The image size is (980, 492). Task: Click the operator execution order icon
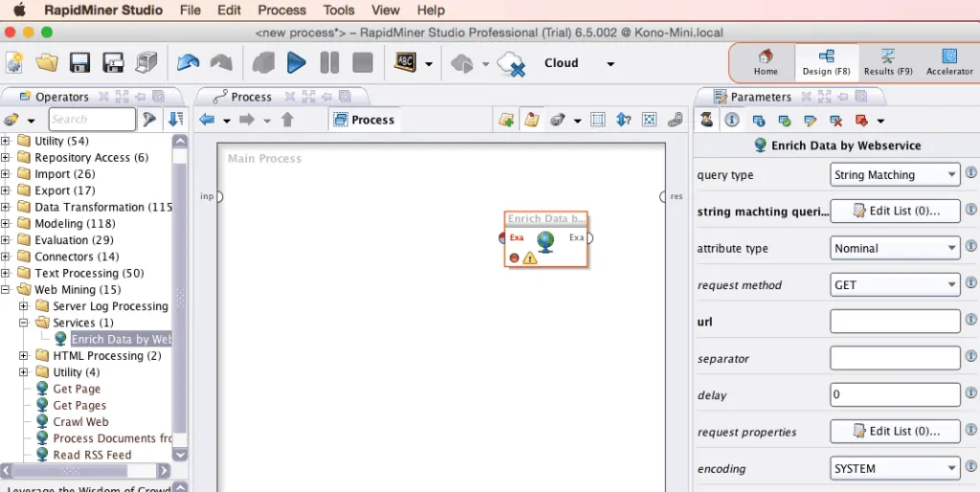624,120
